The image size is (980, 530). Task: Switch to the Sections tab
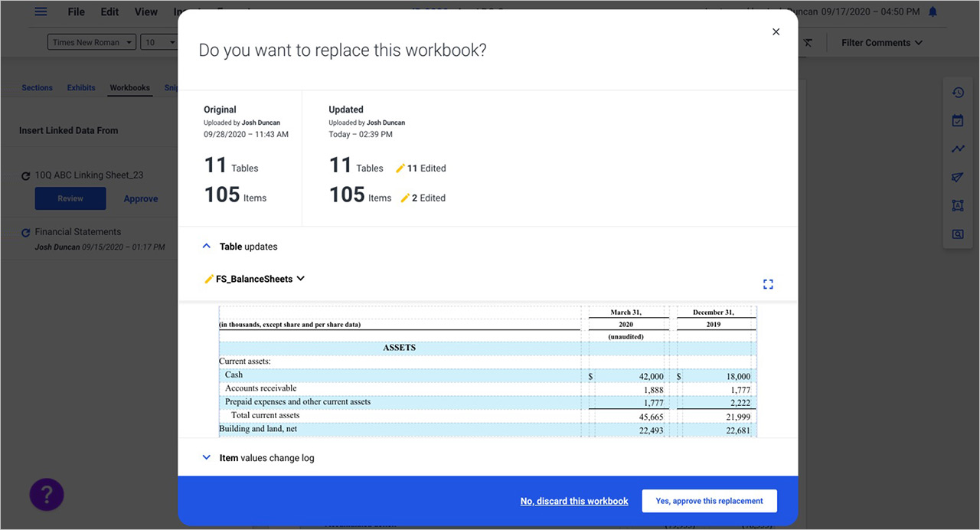click(x=37, y=88)
